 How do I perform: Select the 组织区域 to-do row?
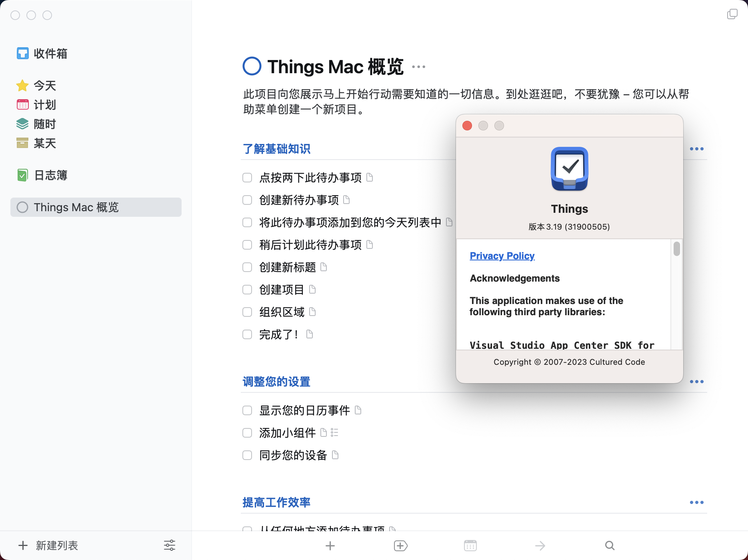pyautogui.click(x=348, y=312)
